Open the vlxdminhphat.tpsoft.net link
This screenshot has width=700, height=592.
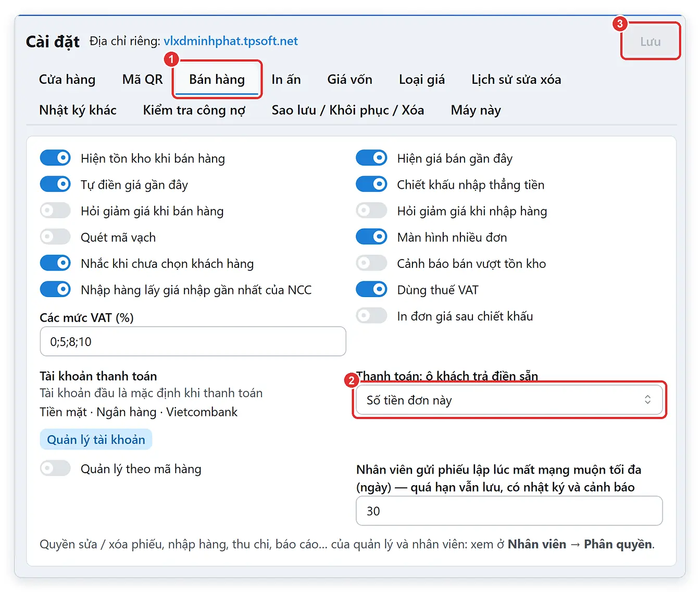tap(231, 41)
